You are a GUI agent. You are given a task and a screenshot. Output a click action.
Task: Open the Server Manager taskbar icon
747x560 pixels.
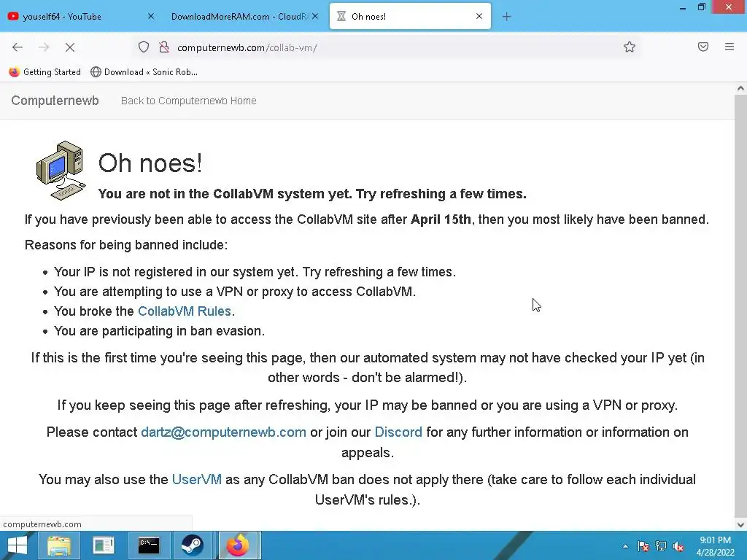point(104,545)
